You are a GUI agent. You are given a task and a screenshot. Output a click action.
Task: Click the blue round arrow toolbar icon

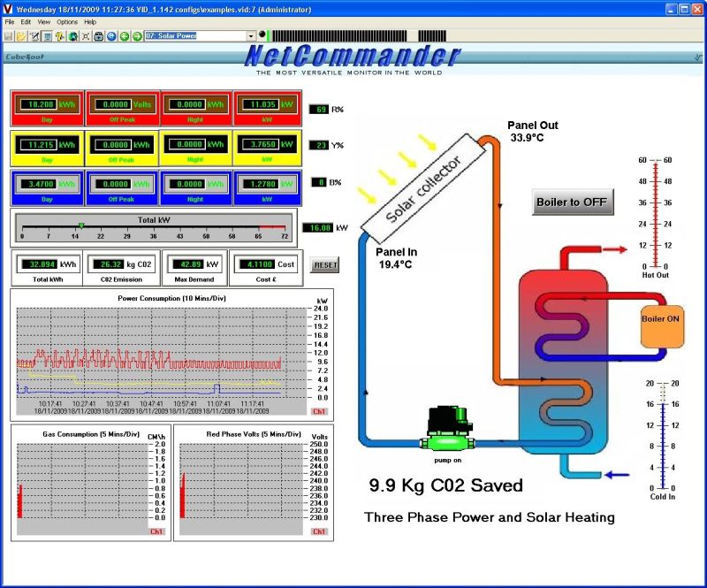tap(111, 36)
